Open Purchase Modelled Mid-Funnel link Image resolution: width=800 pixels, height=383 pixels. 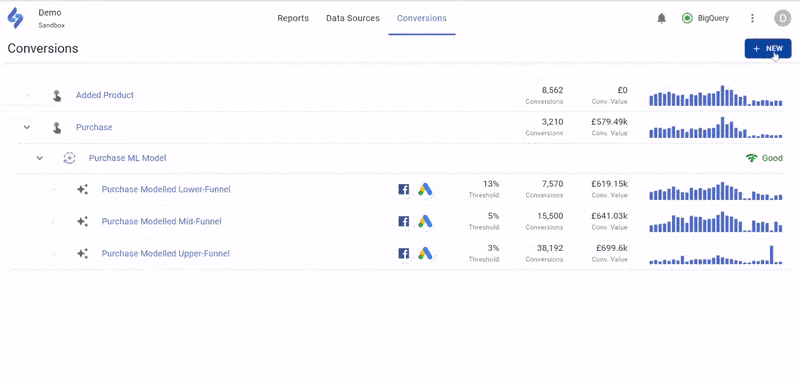point(161,221)
